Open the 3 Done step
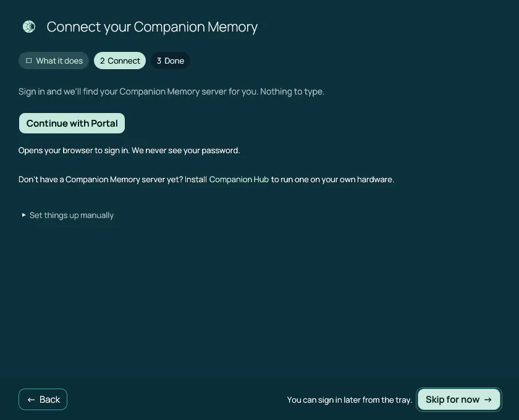519x420 pixels. coord(170,61)
